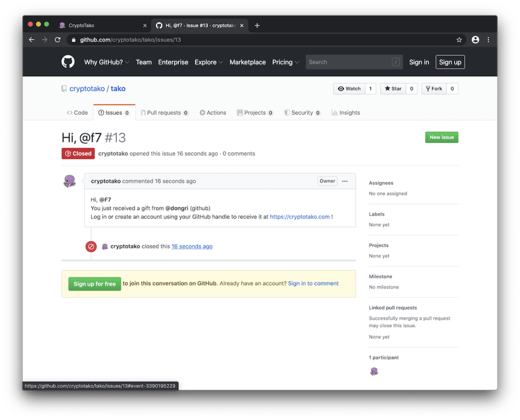Click the cryptotako octopus avatar beside the comment
The width and height of the screenshot is (520, 420).
coord(70,181)
